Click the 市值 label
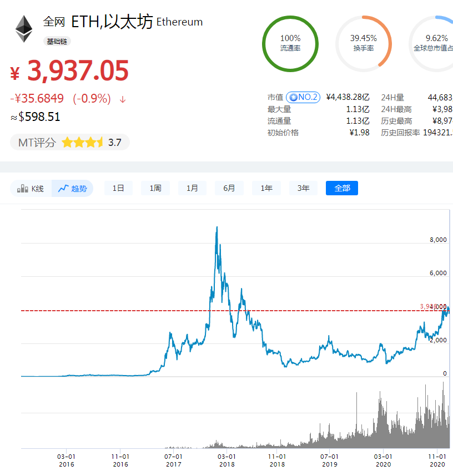This screenshot has width=453, height=476. tap(275, 98)
